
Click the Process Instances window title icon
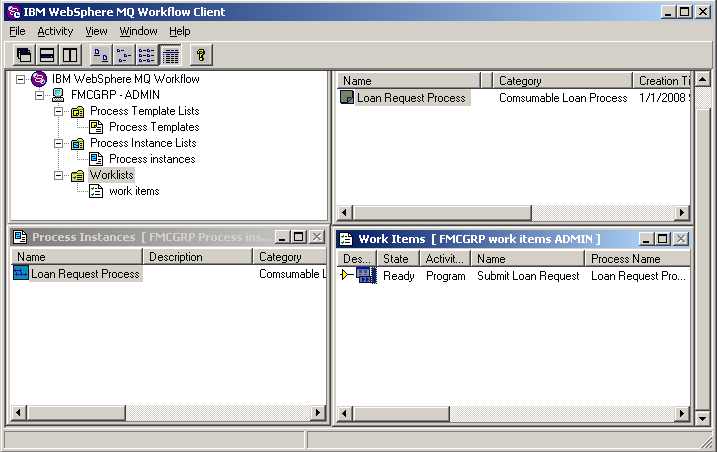coord(20,237)
